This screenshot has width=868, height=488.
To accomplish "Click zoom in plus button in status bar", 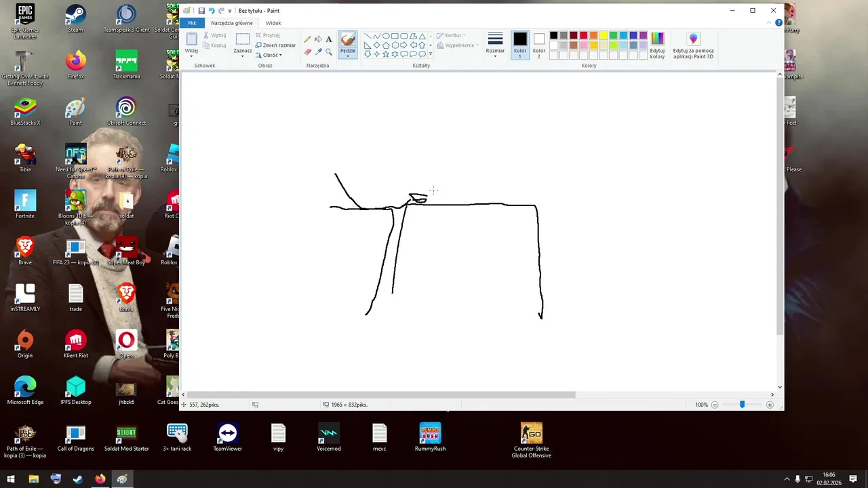I will pyautogui.click(x=770, y=405).
